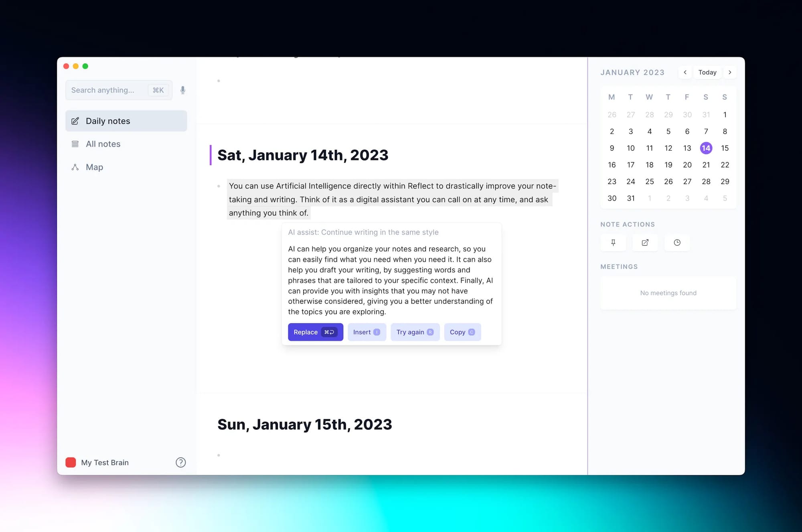Click the pin/bookmark note action icon
Image resolution: width=802 pixels, height=532 pixels.
click(x=613, y=242)
